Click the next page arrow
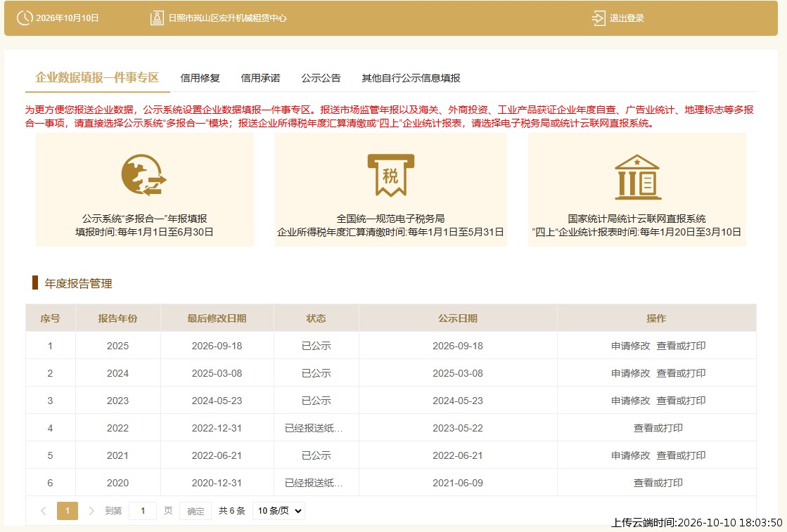Viewport: 787px width, 532px height. coord(91,511)
